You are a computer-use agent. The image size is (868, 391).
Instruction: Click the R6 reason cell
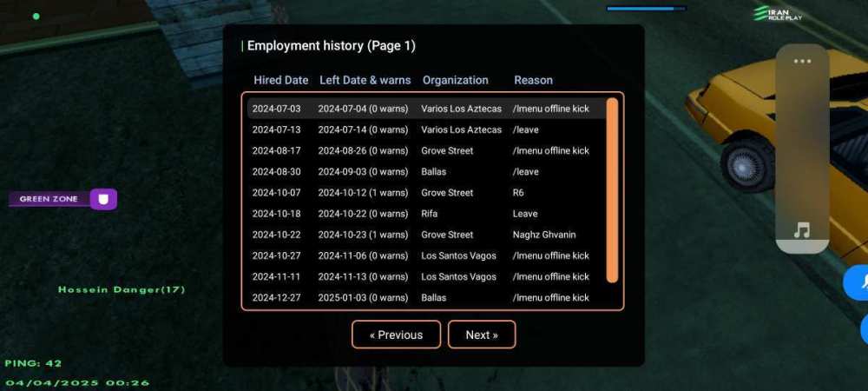[x=518, y=193]
